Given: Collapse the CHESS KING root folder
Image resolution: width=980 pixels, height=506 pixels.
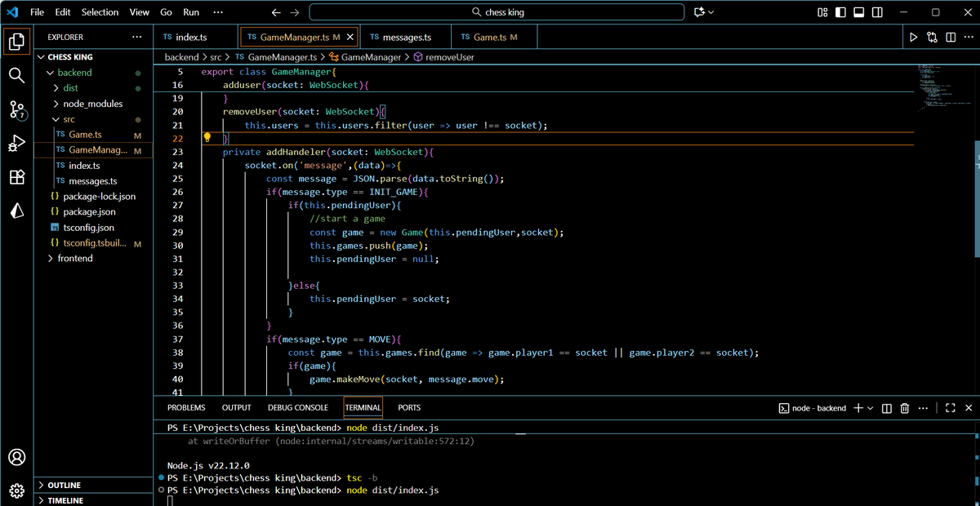Looking at the screenshot, I should click(x=42, y=57).
